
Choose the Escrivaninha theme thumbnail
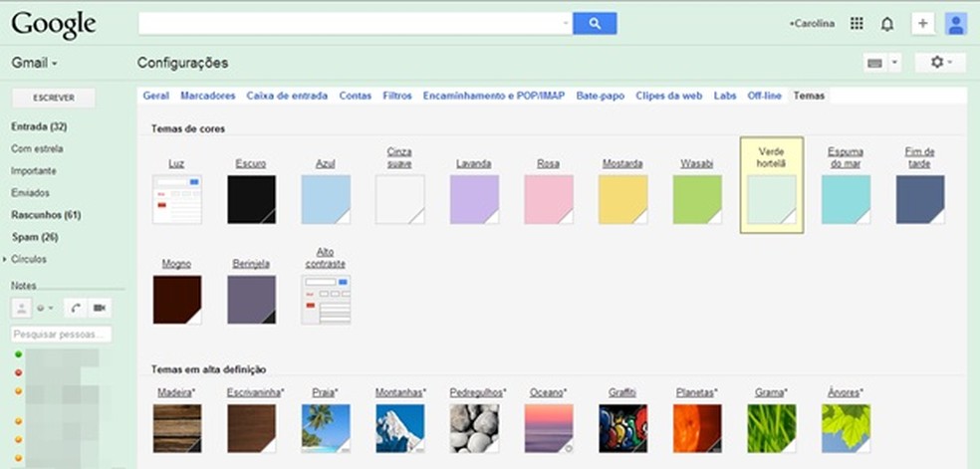pyautogui.click(x=251, y=428)
